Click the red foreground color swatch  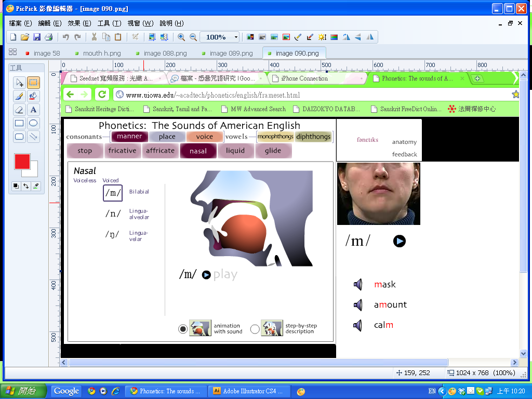coord(22,162)
